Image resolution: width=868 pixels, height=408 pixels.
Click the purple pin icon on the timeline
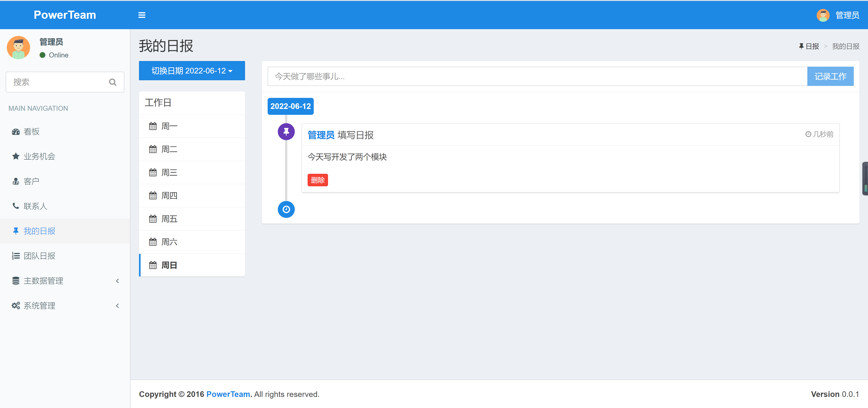click(286, 131)
